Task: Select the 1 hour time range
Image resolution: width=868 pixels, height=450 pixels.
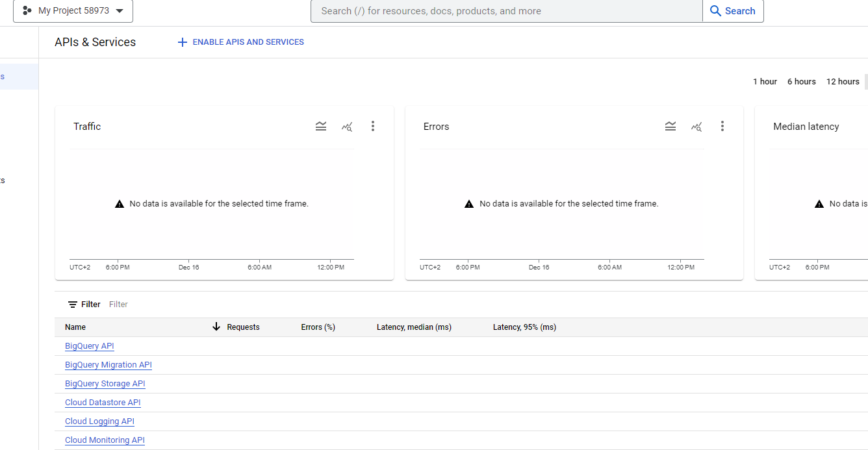Action: 765,82
